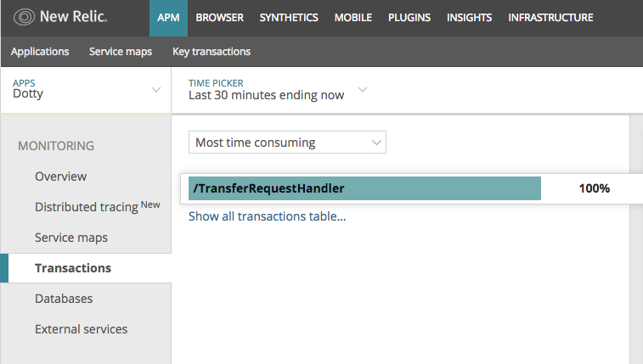Click the Dotty app name
643x364 pixels.
point(28,94)
